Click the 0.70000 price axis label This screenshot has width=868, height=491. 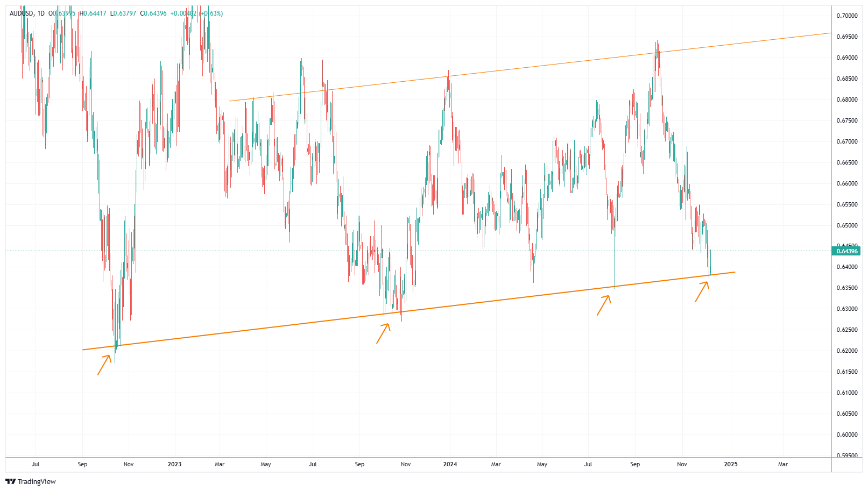point(847,16)
